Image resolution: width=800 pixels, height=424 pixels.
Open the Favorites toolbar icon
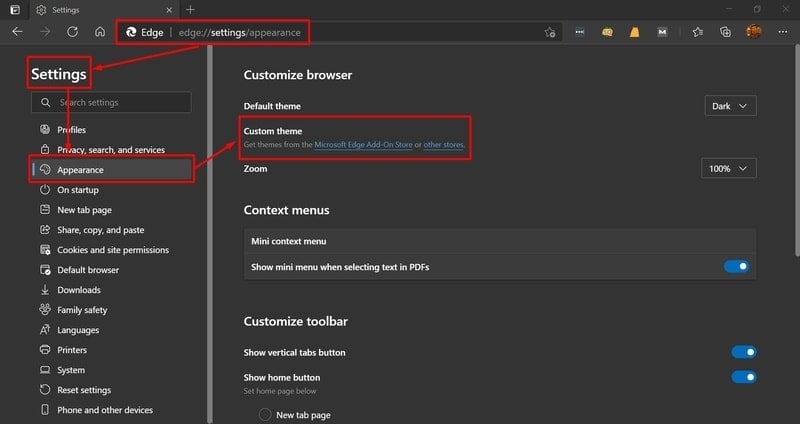pyautogui.click(x=697, y=32)
